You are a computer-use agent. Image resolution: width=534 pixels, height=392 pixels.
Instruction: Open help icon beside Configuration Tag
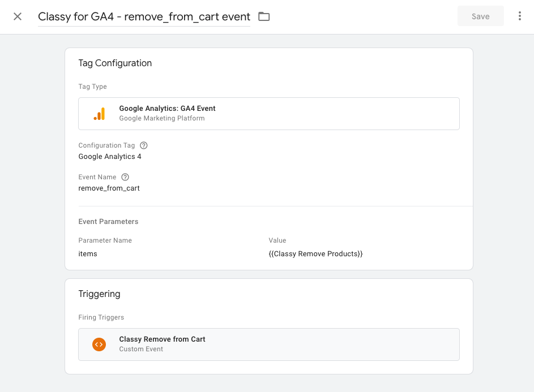[x=144, y=145]
